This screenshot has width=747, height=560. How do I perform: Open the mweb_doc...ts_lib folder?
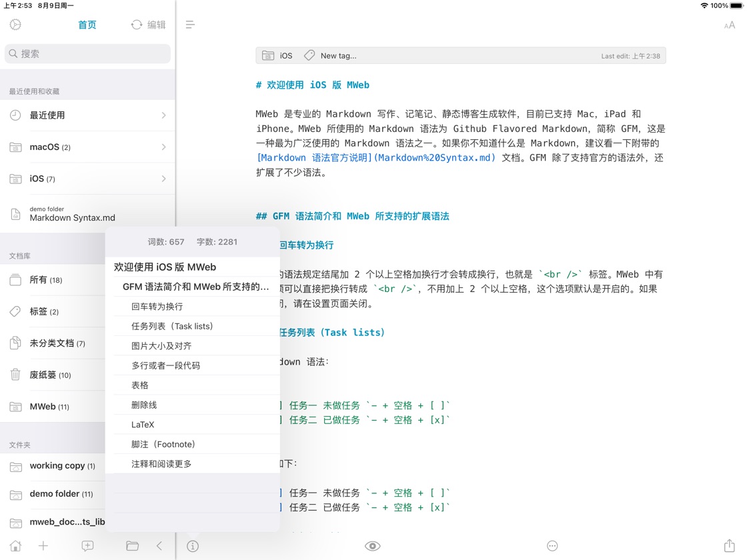[x=53, y=522]
